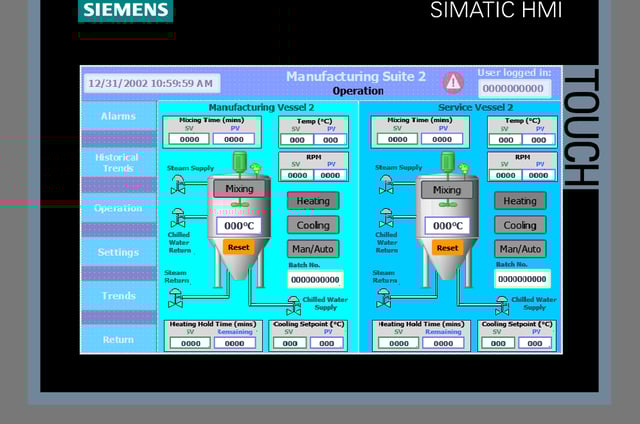The height and width of the screenshot is (424, 640).
Task: Click Manufacturing Vessel 2 chilled water return valve
Action: (x=178, y=218)
